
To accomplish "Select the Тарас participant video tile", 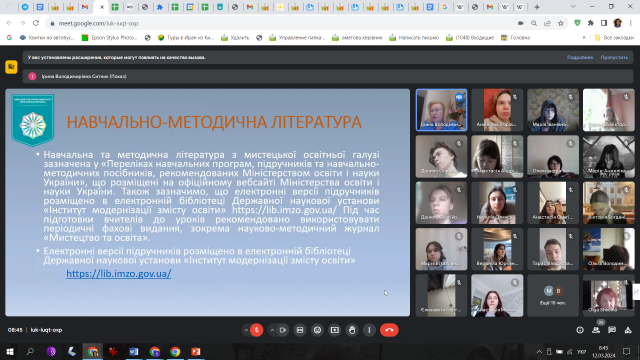I will (x=553, y=249).
